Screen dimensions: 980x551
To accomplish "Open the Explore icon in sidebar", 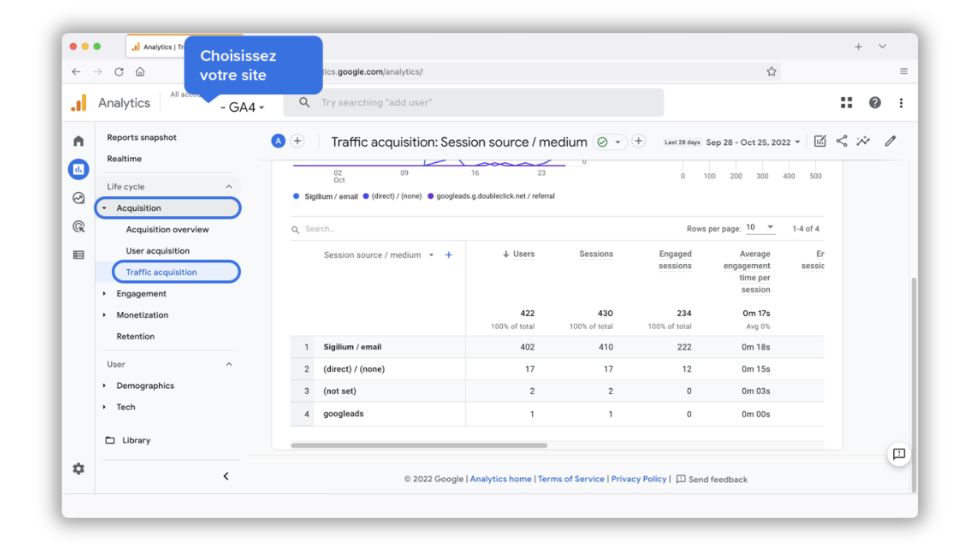I will [79, 198].
